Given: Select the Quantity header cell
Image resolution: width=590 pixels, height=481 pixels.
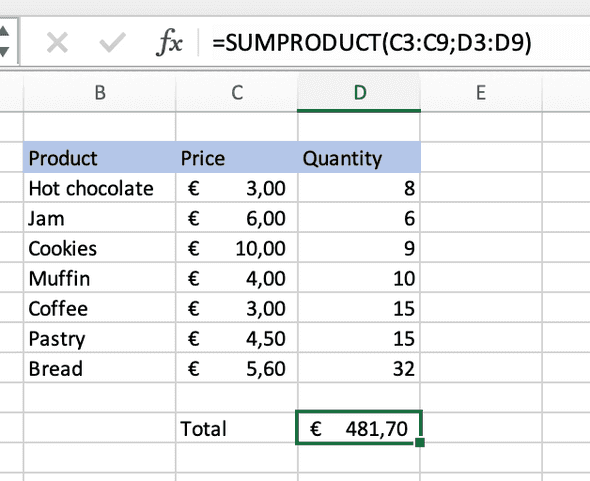Looking at the screenshot, I should tap(359, 157).
